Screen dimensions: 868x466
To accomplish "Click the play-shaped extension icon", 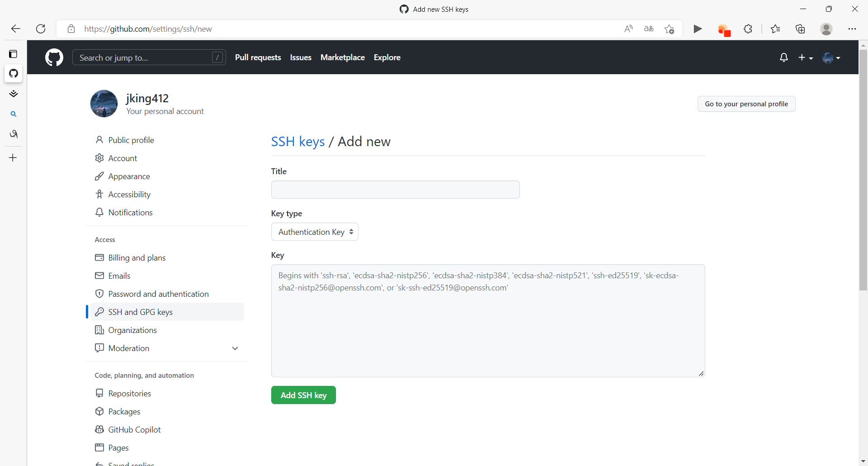I will pos(698,29).
